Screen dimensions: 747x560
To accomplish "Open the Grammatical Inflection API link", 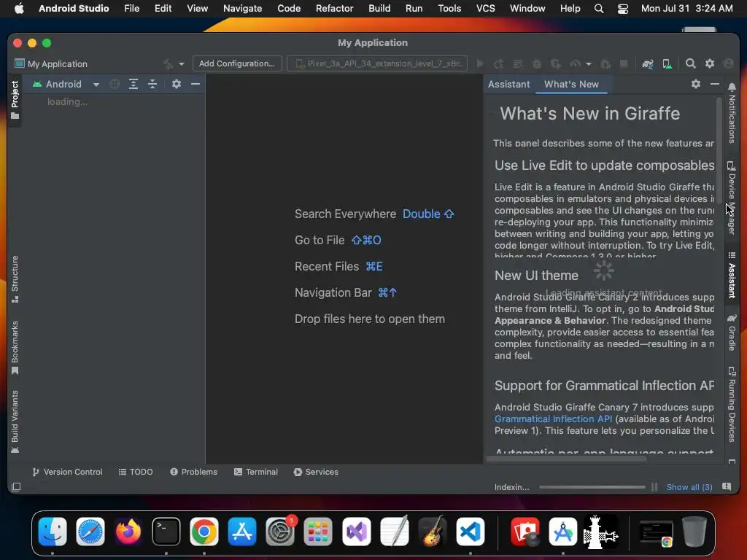I will click(553, 419).
